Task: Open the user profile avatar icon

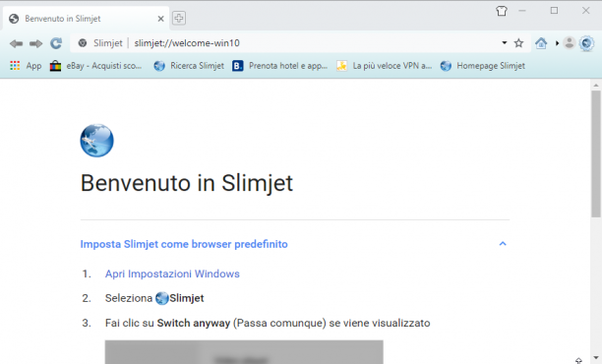Action: [x=569, y=43]
